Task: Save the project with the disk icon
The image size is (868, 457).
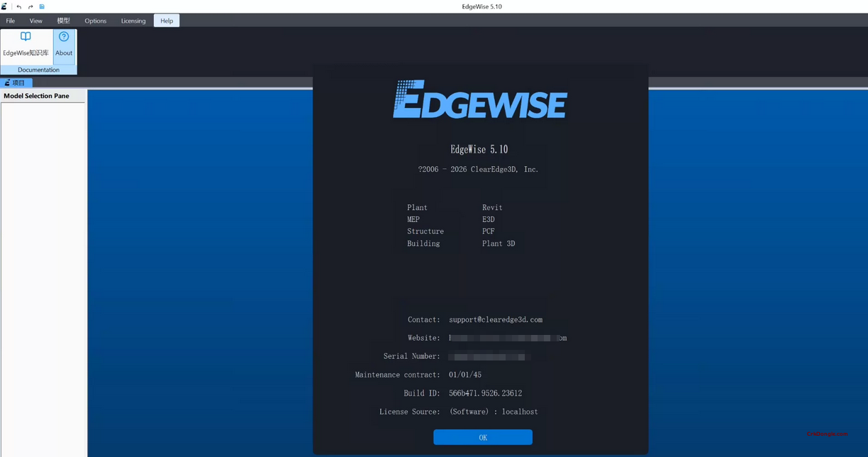Action: (x=42, y=6)
